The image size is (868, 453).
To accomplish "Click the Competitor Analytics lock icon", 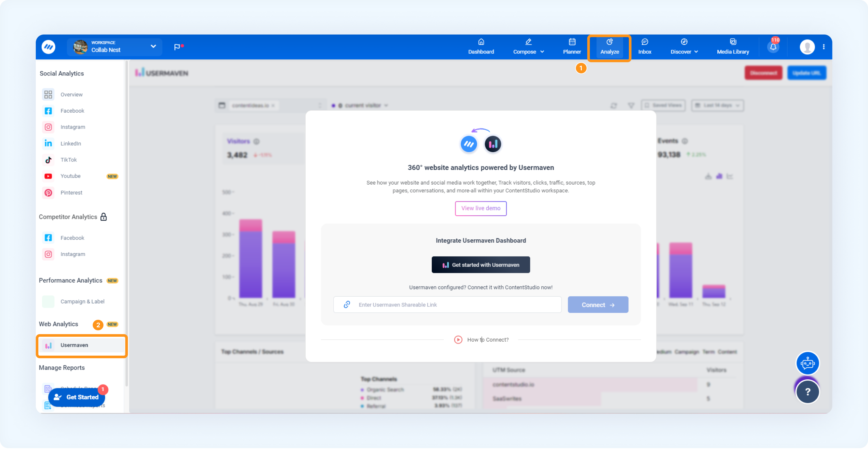I will pyautogui.click(x=103, y=217).
